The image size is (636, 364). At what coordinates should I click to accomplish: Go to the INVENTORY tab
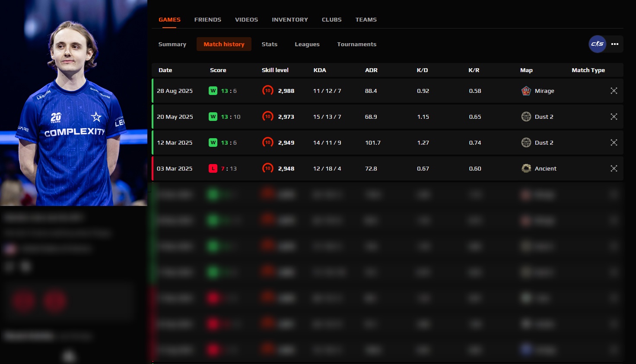[290, 20]
